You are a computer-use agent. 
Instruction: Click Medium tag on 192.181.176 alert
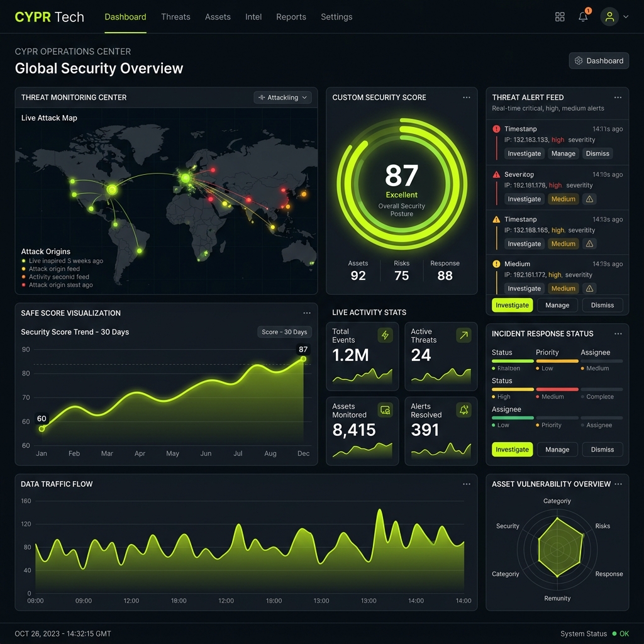pos(563,199)
